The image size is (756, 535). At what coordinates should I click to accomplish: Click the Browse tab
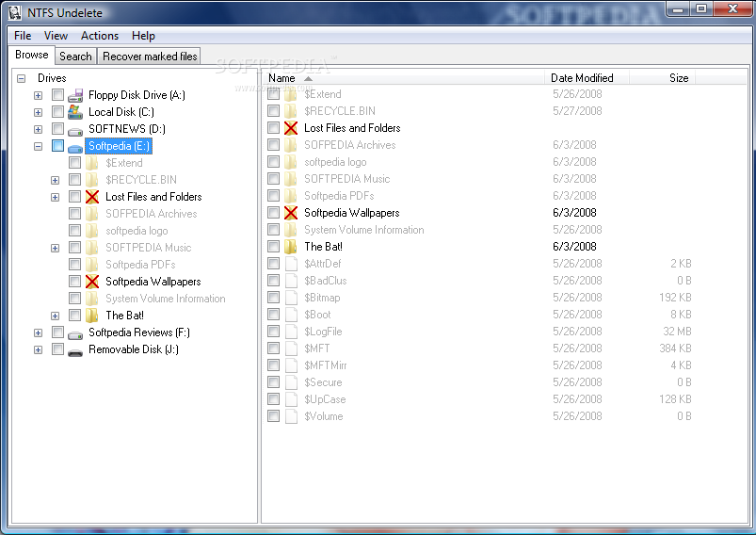[x=32, y=55]
